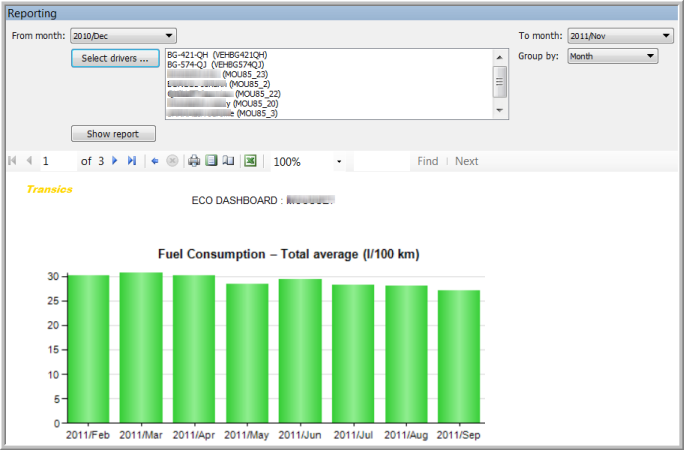This screenshot has width=684, height=450.
Task: Select driver BG-421-QH in list
Action: (x=217, y=54)
